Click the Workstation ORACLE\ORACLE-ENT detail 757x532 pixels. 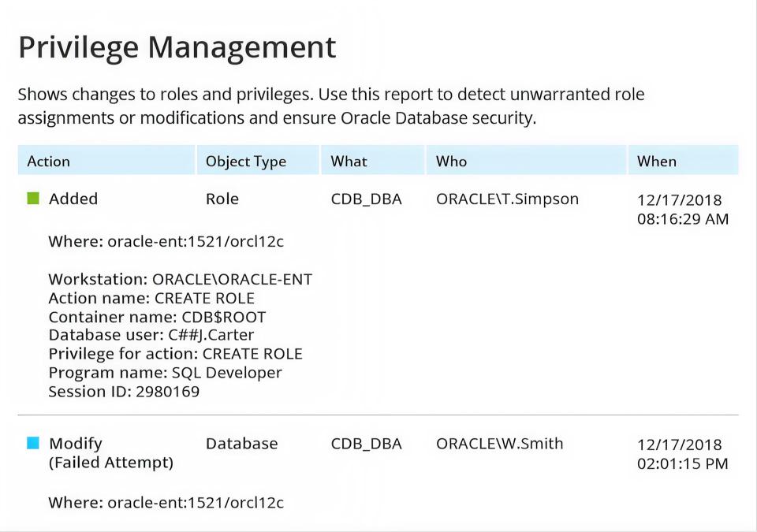click(x=181, y=279)
